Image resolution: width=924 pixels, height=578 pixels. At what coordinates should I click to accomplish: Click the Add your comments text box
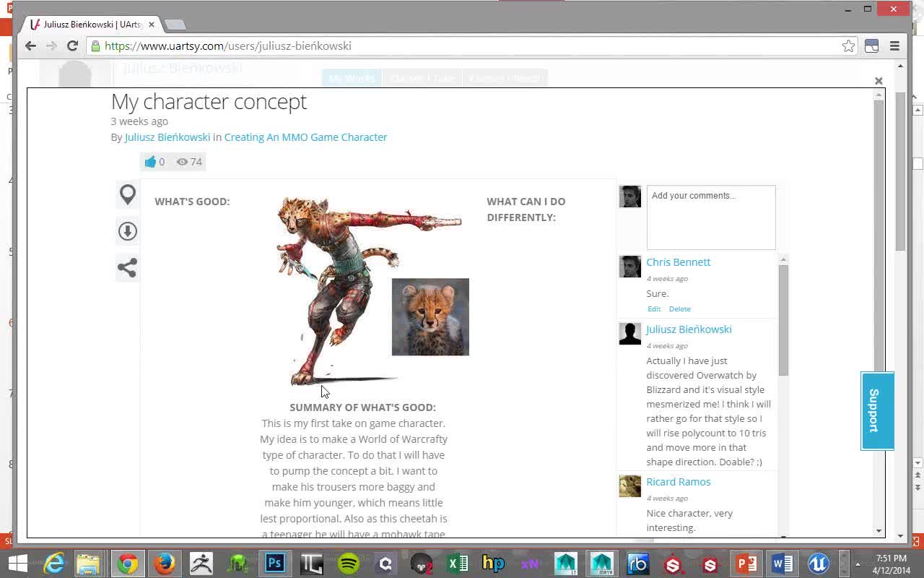(x=711, y=217)
